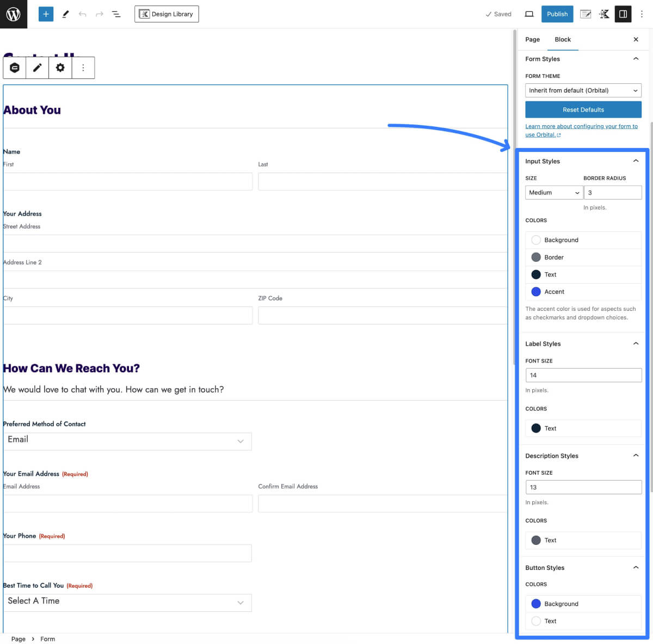Open Preferred Method of Contact dropdown
Viewport: 653px width, 644px height.
[127, 441]
